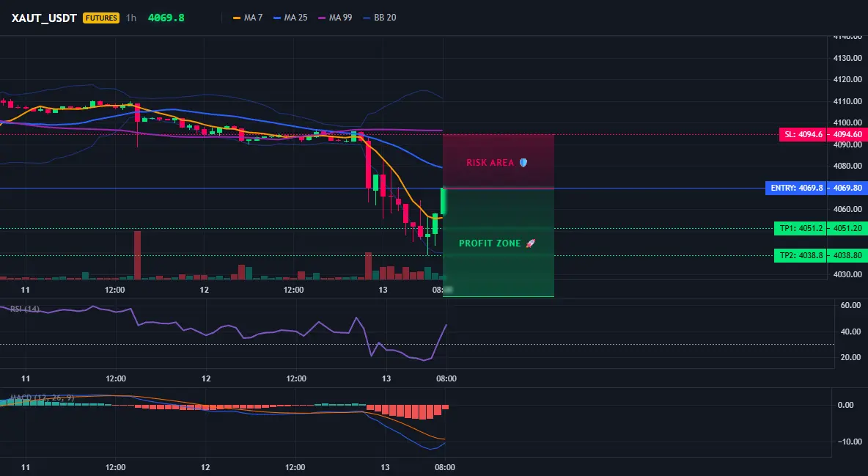868x476 pixels.
Task: Click the 08:00 label on RSI time axis
Action: [446, 378]
